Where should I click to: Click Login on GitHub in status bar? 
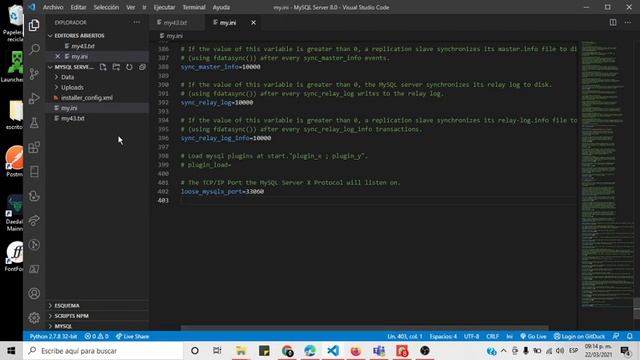579,336
